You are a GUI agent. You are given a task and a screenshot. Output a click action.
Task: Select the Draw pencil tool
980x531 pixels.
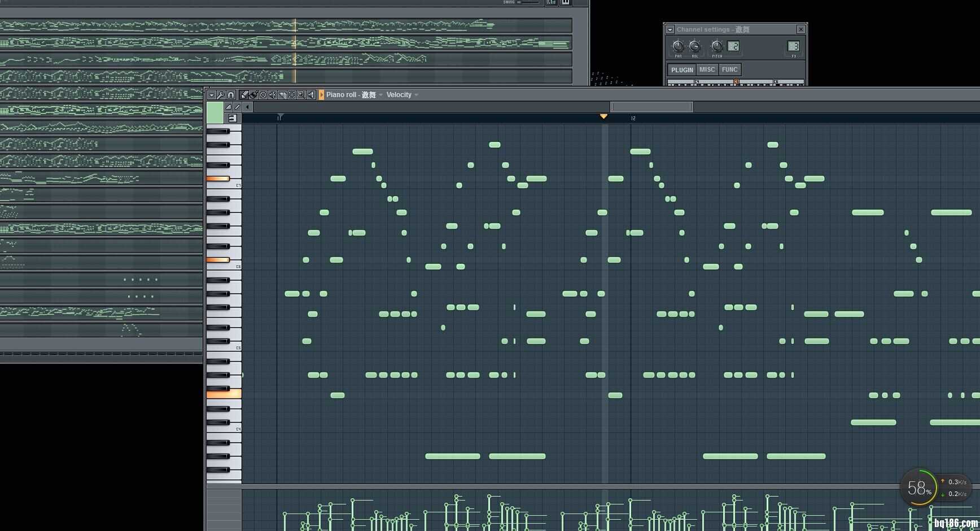tap(244, 95)
